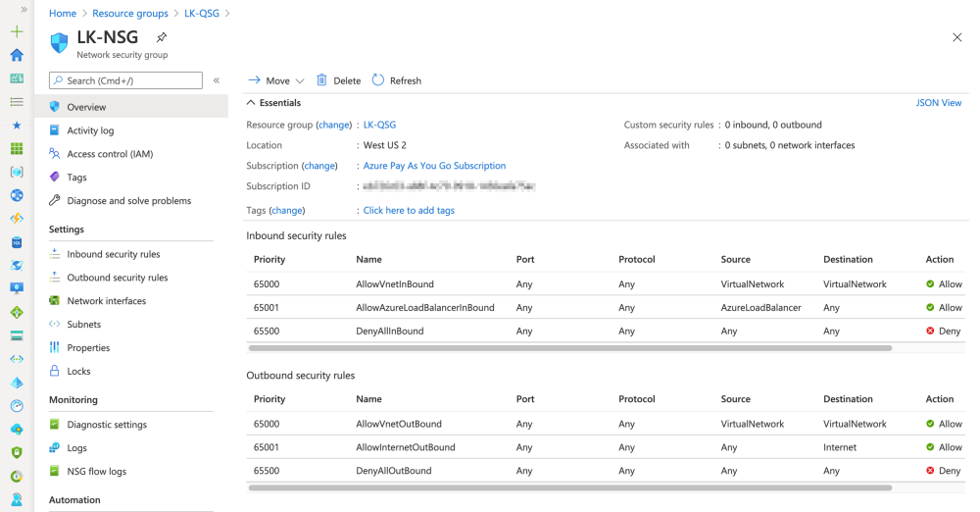
Task: Open Inbound security rules menu item
Action: pyautogui.click(x=113, y=254)
